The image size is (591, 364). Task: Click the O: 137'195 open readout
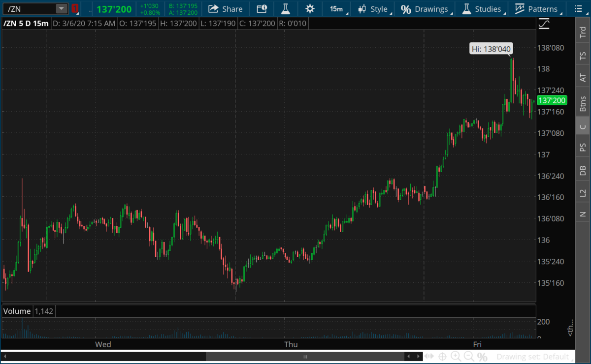139,23
